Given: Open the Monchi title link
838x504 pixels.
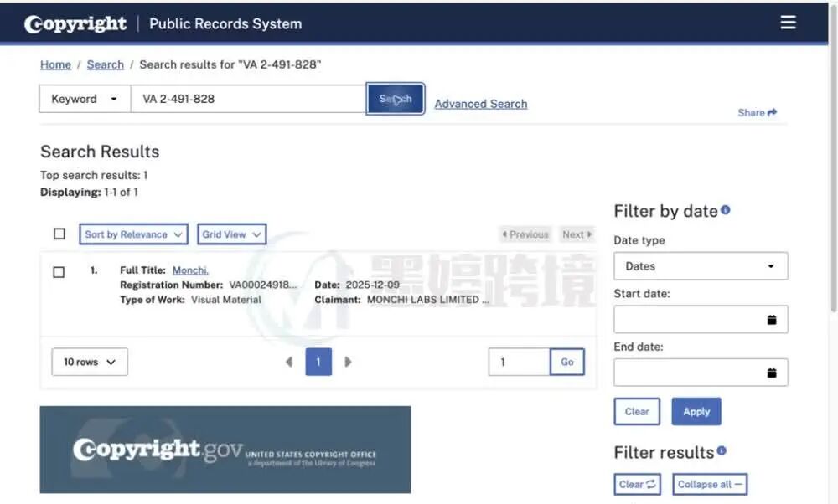Looking at the screenshot, I should 190,270.
